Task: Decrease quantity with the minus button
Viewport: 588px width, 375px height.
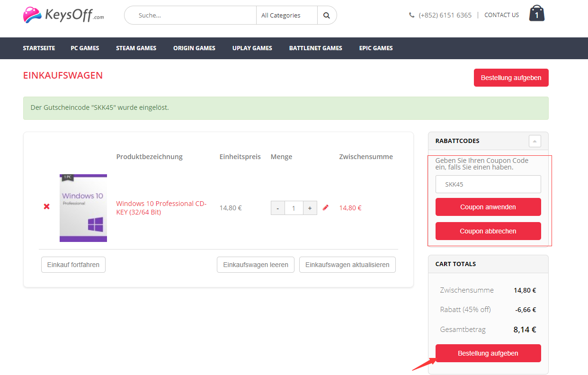Action: point(278,208)
